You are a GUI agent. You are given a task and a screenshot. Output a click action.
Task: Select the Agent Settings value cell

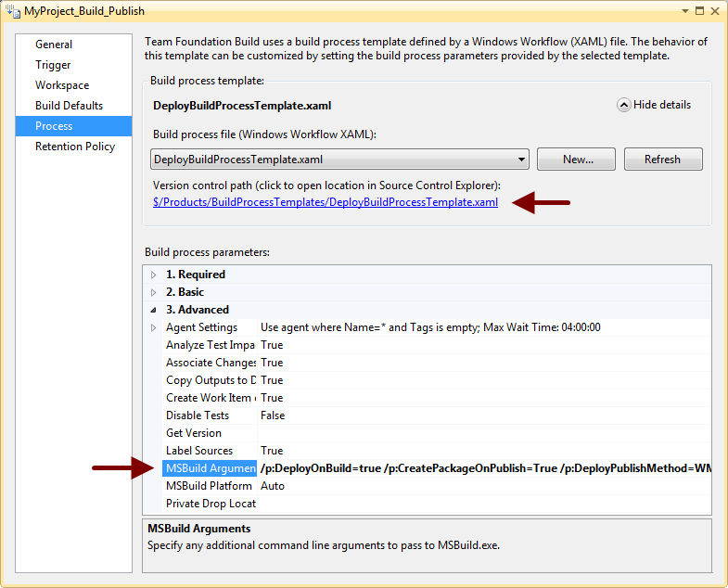click(484, 327)
